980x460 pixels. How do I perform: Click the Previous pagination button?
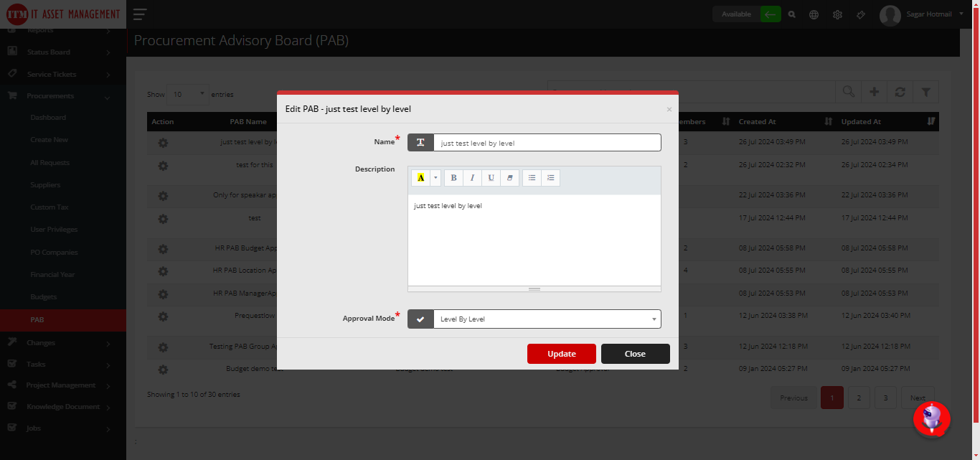point(793,398)
